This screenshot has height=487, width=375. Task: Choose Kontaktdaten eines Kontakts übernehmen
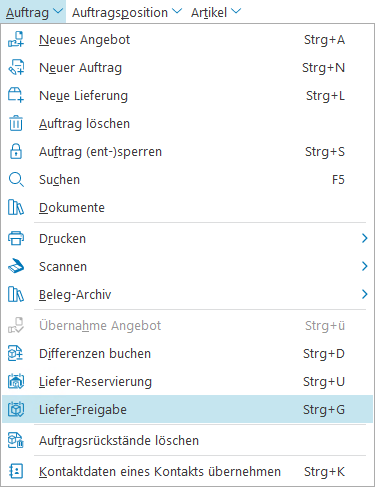click(x=187, y=471)
